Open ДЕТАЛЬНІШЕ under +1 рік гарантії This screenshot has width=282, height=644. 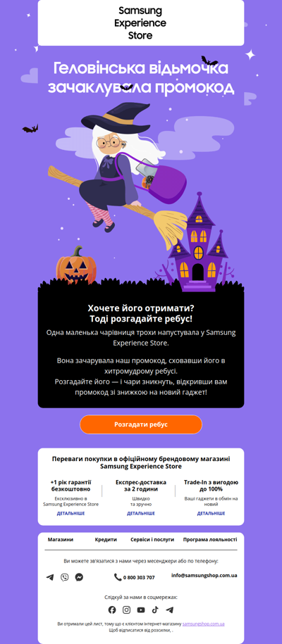pyautogui.click(x=70, y=513)
